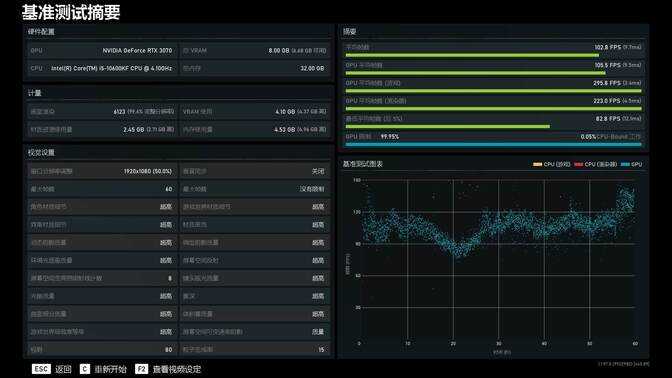This screenshot has width=672, height=378.
Task: Click the 8.00 GB VRAM row
Action: point(255,51)
